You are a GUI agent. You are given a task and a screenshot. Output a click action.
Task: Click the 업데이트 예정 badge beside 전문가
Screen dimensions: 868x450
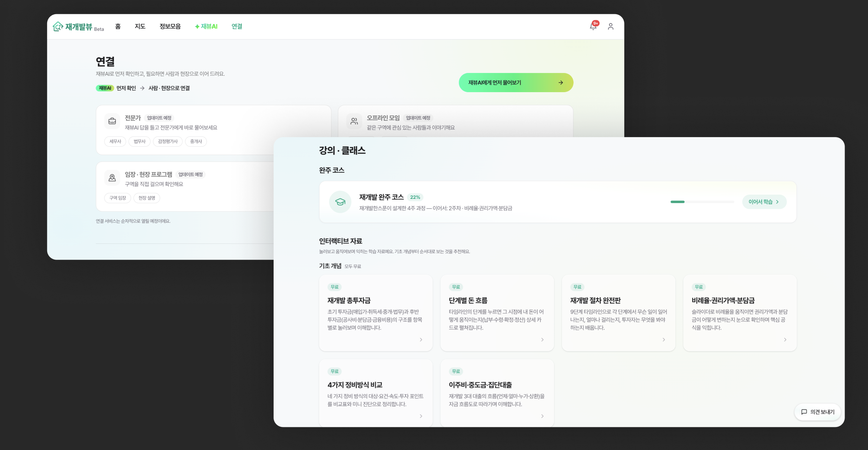tap(159, 118)
